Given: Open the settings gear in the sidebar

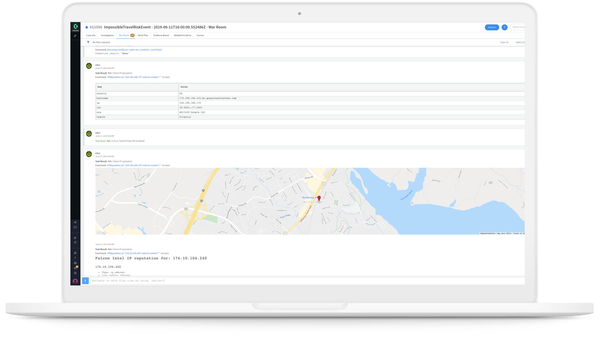Looking at the screenshot, I should click(x=75, y=273).
